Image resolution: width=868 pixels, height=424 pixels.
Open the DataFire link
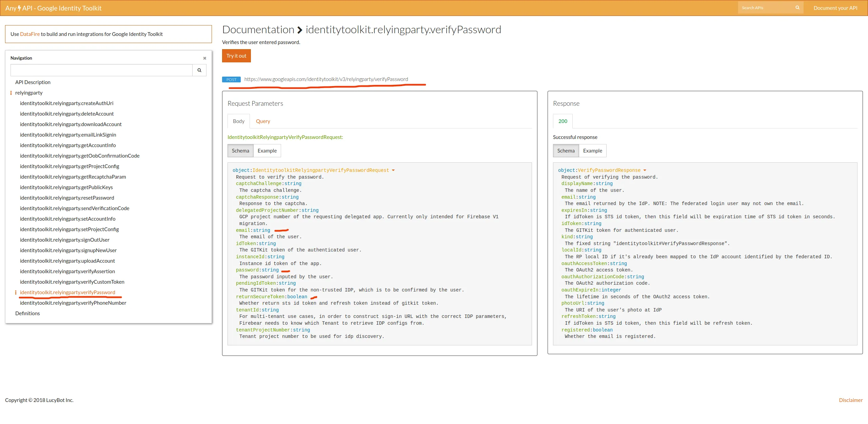click(30, 34)
